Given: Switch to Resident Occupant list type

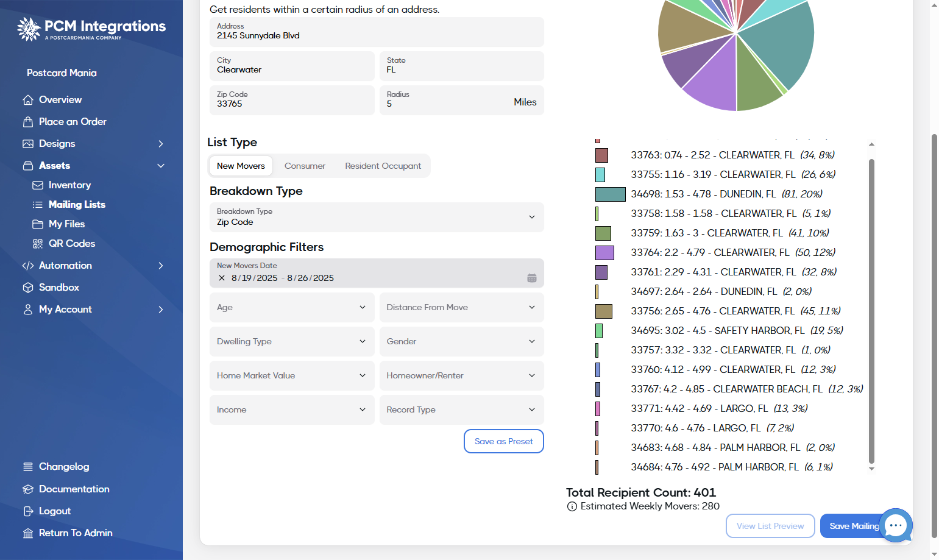Looking at the screenshot, I should coord(383,166).
